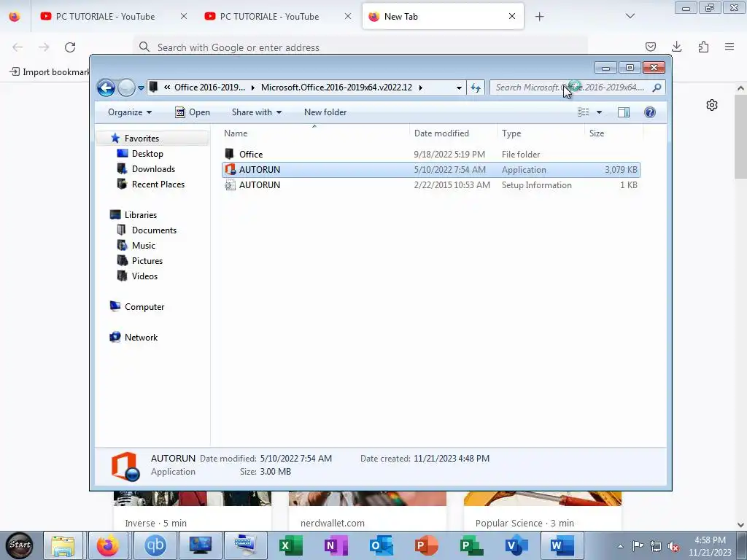The image size is (747, 560).
Task: Open Explorer help question mark icon
Action: [x=650, y=112]
